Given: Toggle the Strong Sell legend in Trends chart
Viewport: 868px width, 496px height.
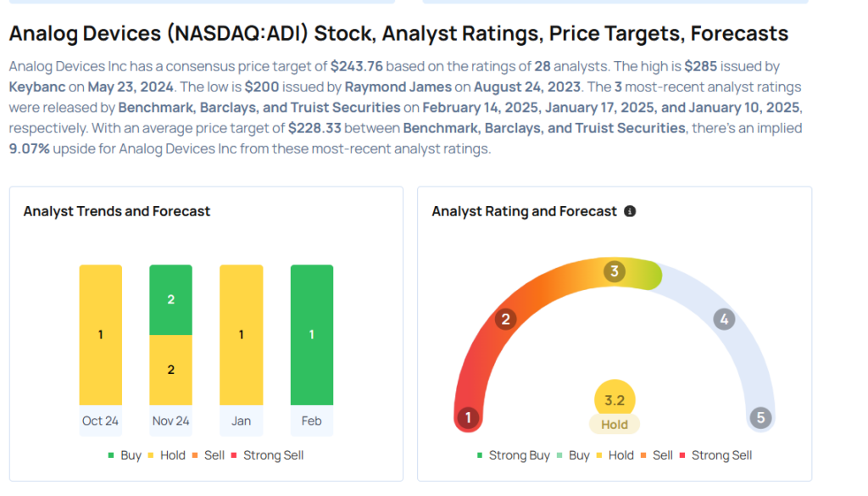Looking at the screenshot, I should click(266, 455).
